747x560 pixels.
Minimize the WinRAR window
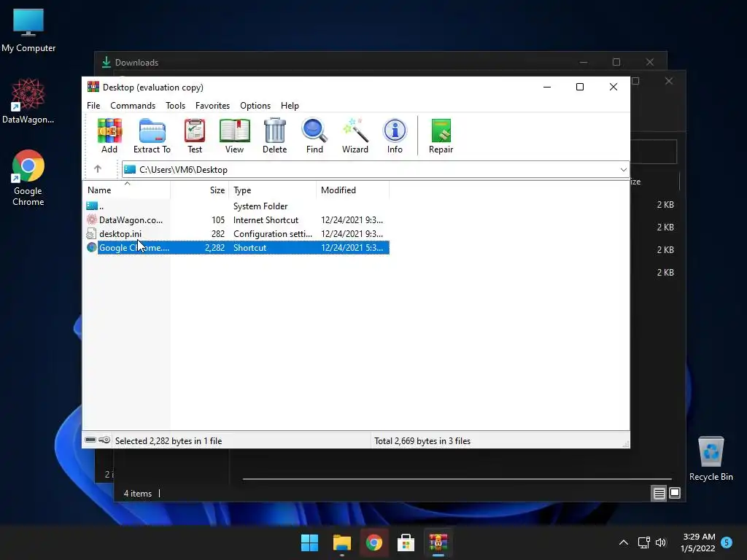(x=547, y=87)
